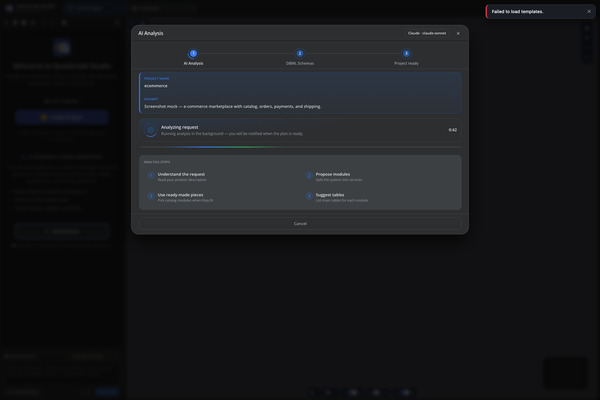Dismiss the Failed to load templates toast
The image size is (600, 400).
589,11
